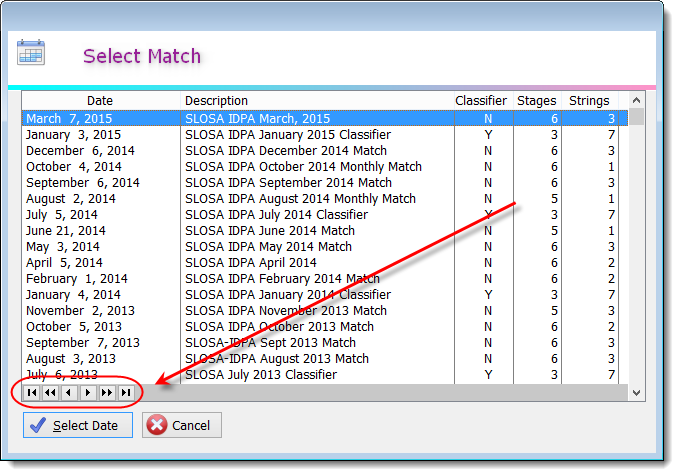
Task: Cancel the match selection dialog
Action: tap(182, 425)
